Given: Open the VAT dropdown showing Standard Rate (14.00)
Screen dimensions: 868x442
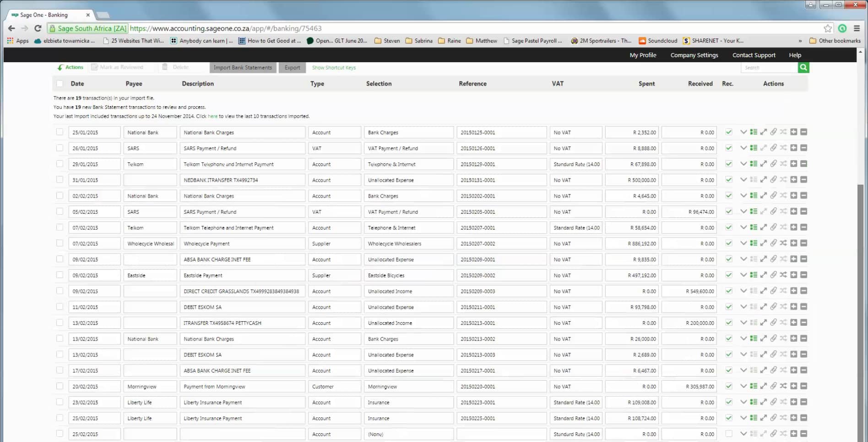Looking at the screenshot, I should point(576,164).
